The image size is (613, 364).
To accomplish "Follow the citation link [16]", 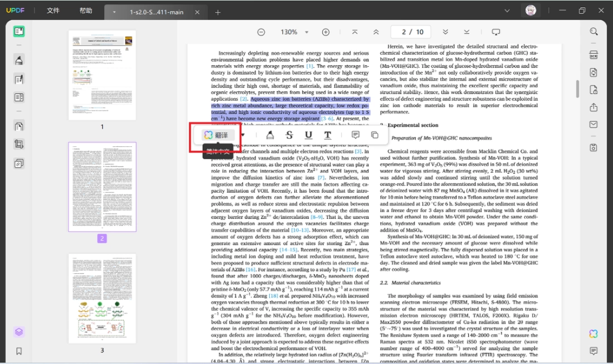I will 251,269.
